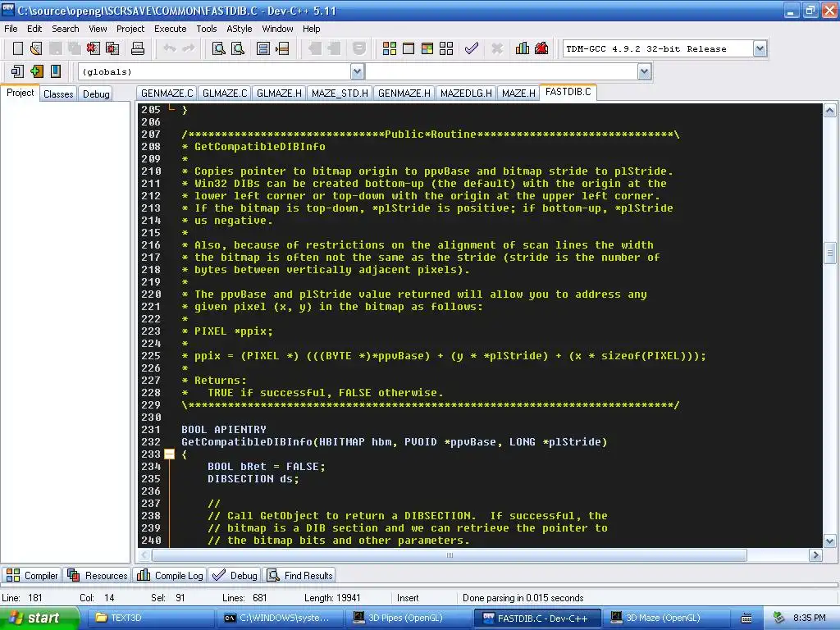Click the New file toolbar icon
This screenshot has width=840, height=630.
[18, 48]
